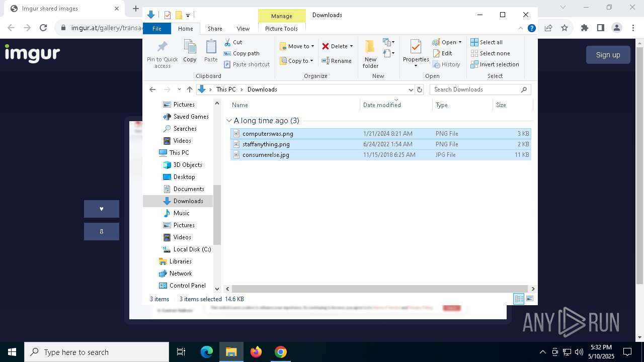Go up one folder level

coord(189,89)
